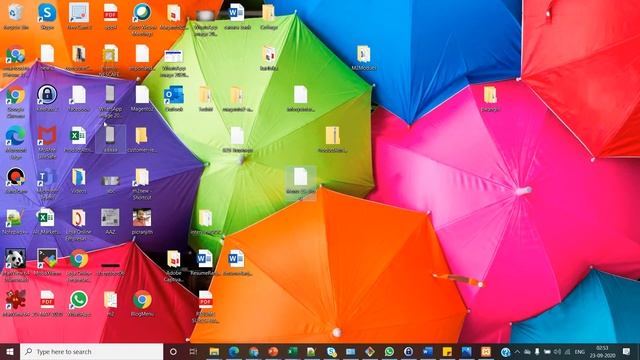The image size is (640, 360).
Task: Select the picranjith photo thumbnail
Action: coord(142,221)
